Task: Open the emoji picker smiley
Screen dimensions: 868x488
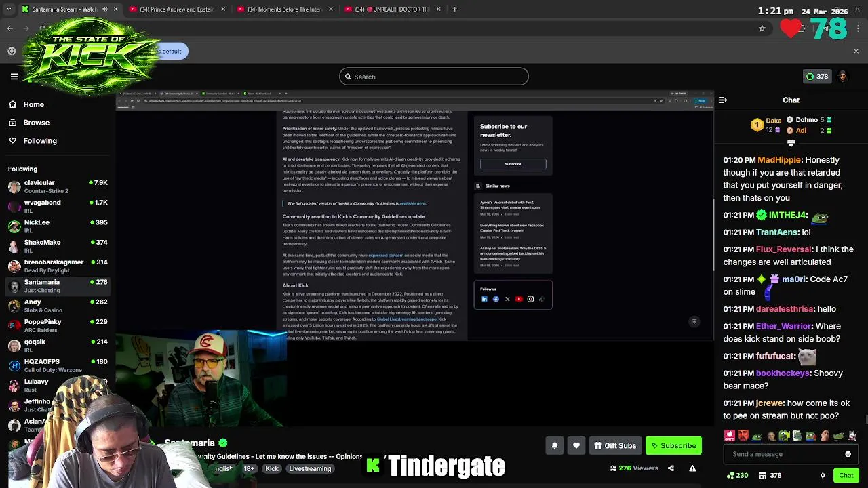Action: coord(848,454)
